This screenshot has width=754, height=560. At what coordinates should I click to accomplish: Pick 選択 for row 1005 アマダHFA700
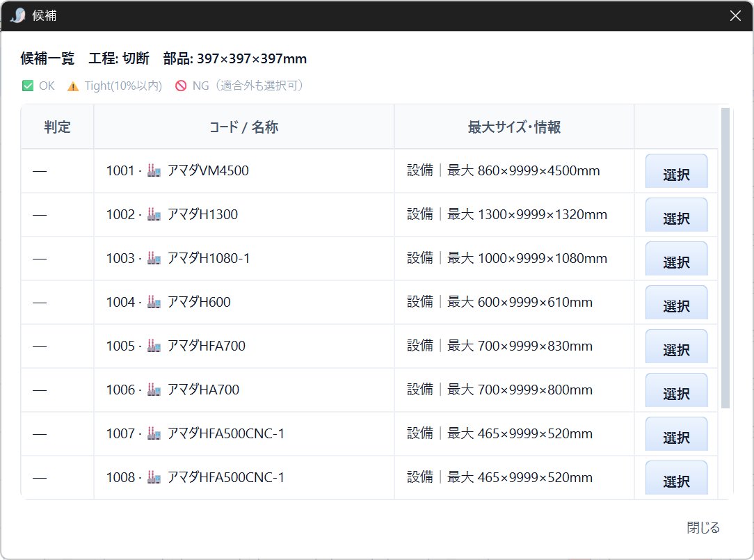[x=676, y=346]
